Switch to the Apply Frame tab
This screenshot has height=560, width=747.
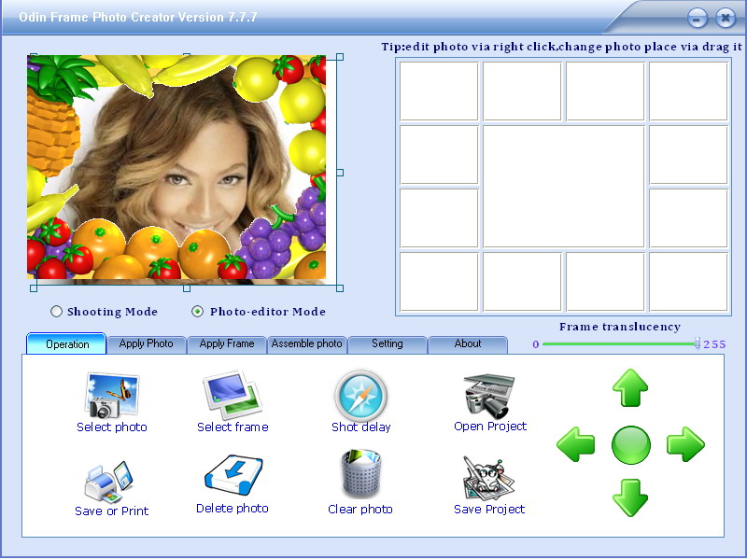227,344
